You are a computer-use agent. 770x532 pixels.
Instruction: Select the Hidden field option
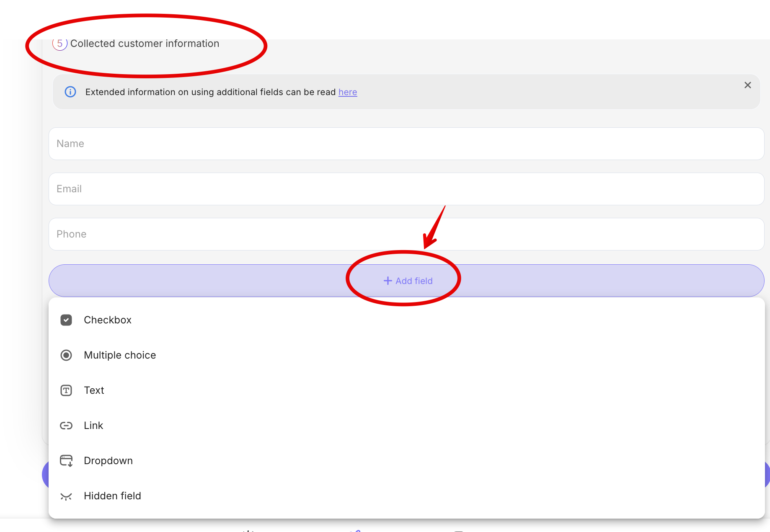(x=112, y=496)
